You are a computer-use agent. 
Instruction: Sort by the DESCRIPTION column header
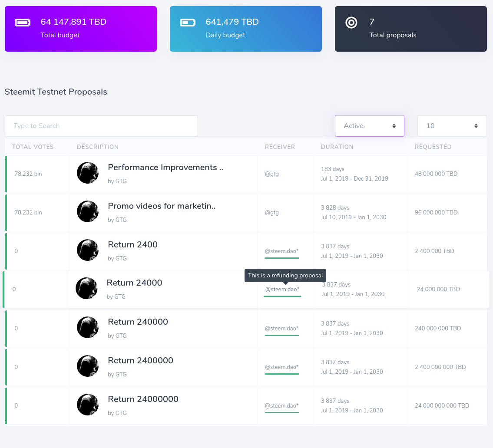point(97,147)
